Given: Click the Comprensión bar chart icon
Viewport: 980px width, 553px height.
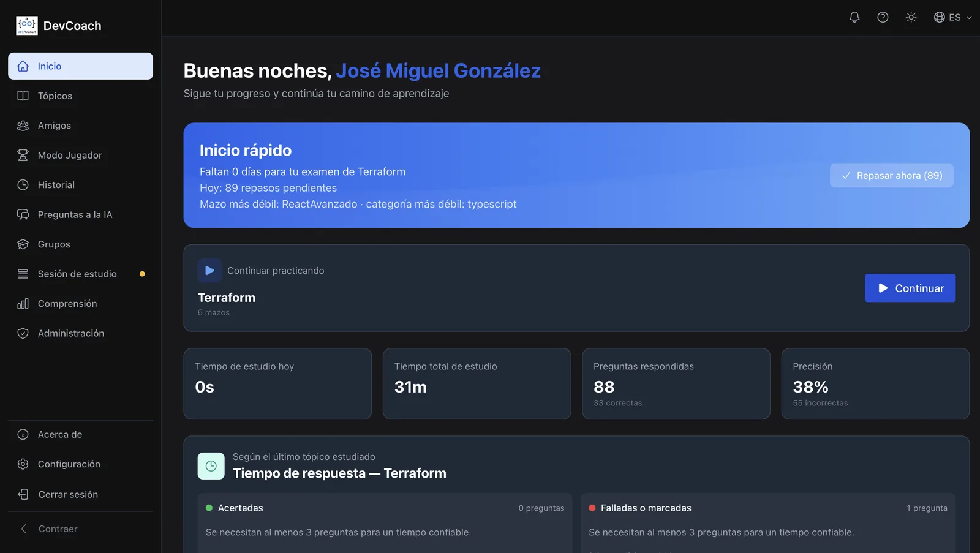Looking at the screenshot, I should pyautogui.click(x=23, y=304).
